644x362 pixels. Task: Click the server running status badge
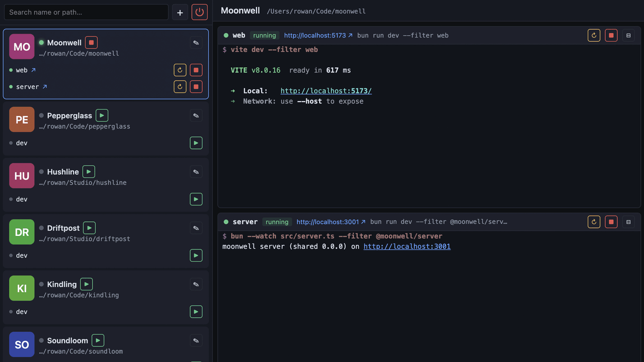pos(277,222)
